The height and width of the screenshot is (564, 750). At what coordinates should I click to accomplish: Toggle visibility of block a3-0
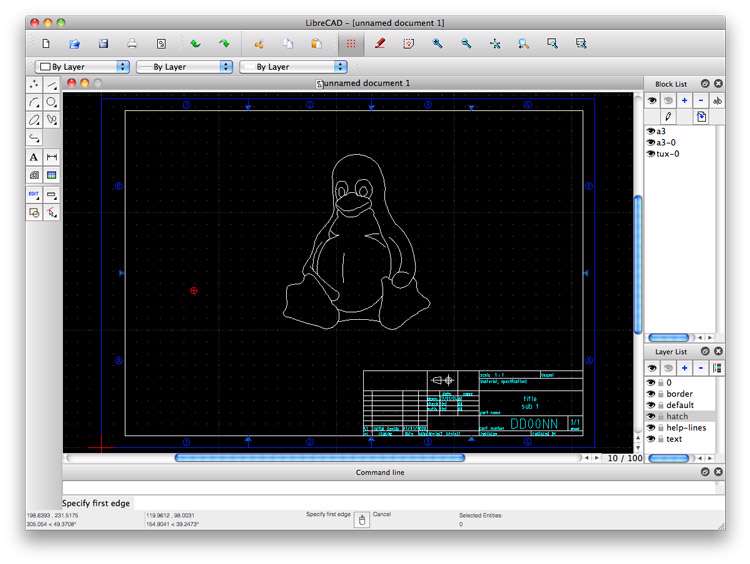(x=651, y=143)
